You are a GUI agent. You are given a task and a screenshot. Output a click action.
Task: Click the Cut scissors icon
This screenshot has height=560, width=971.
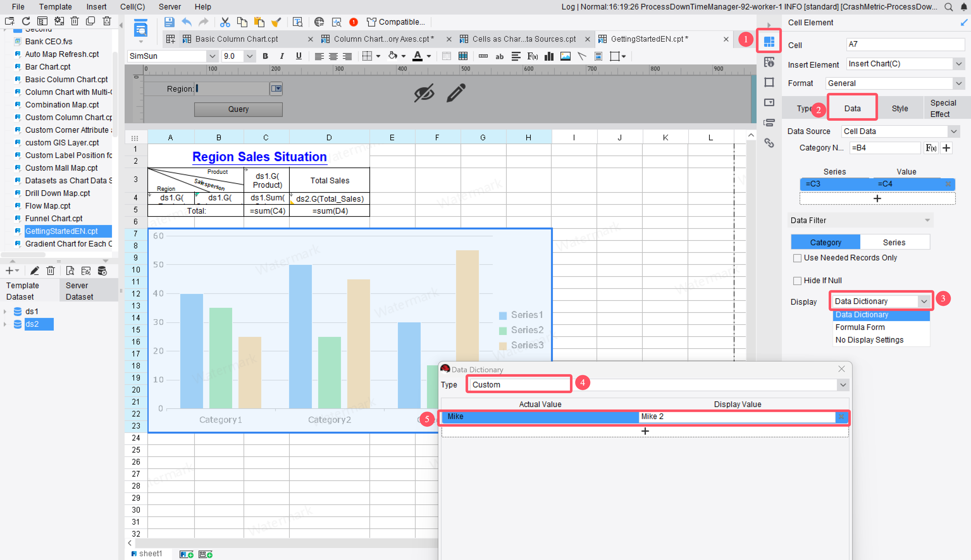pyautogui.click(x=225, y=22)
